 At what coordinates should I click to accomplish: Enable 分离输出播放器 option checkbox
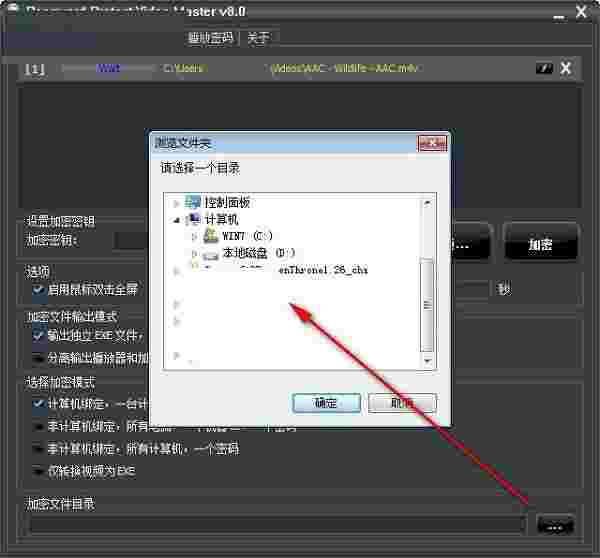point(38,359)
